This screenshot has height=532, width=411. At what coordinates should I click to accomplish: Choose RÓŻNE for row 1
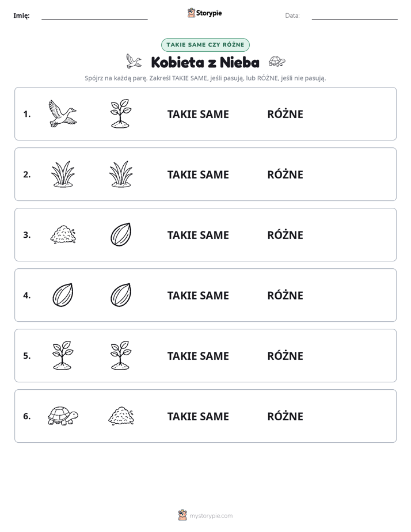pyautogui.click(x=285, y=113)
